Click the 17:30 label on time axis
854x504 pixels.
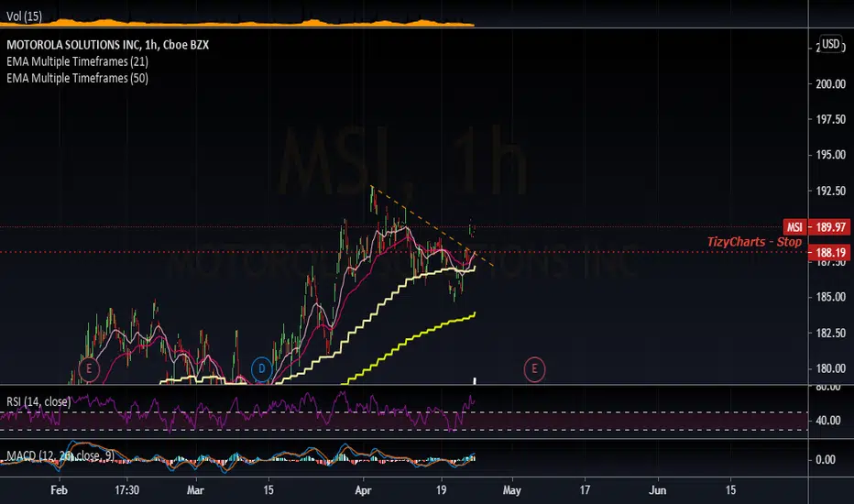tap(126, 490)
